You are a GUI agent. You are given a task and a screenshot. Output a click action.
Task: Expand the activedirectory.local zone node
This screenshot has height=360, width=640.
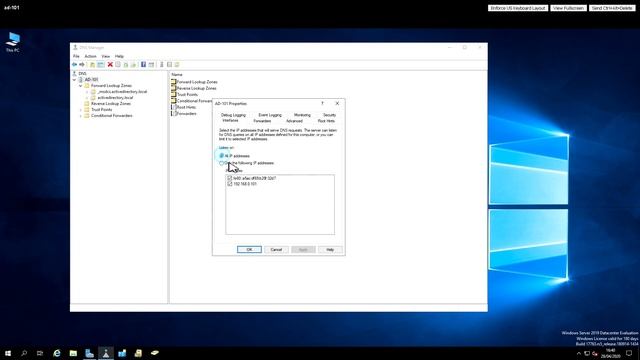(87, 98)
